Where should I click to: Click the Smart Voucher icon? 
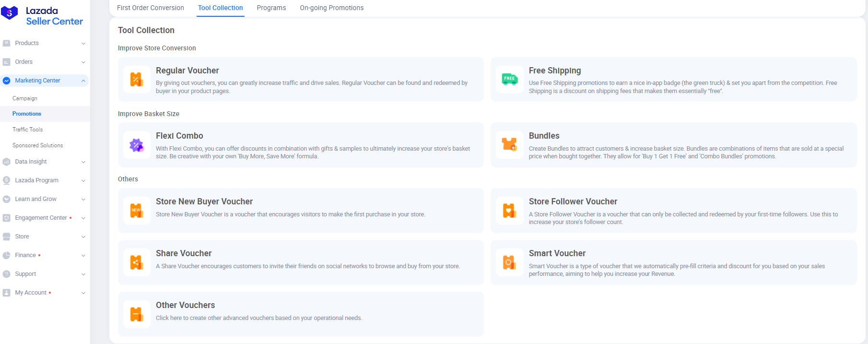pyautogui.click(x=509, y=262)
